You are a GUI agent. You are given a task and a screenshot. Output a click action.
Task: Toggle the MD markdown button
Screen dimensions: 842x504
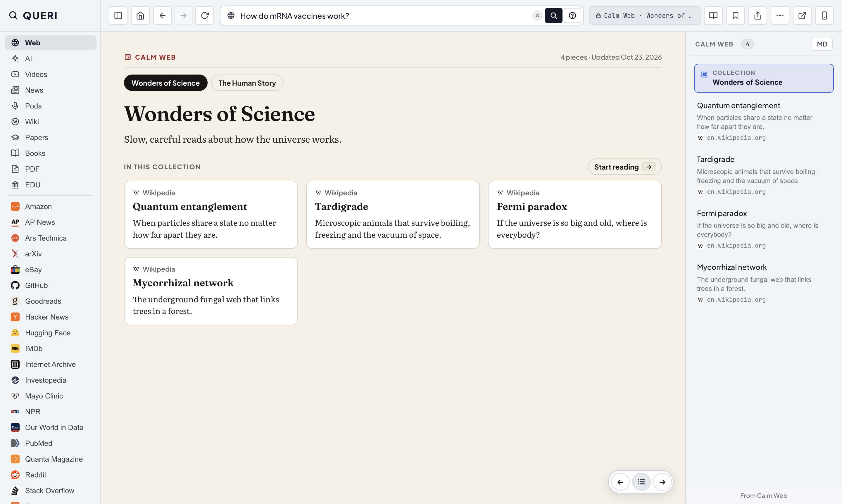coord(822,44)
